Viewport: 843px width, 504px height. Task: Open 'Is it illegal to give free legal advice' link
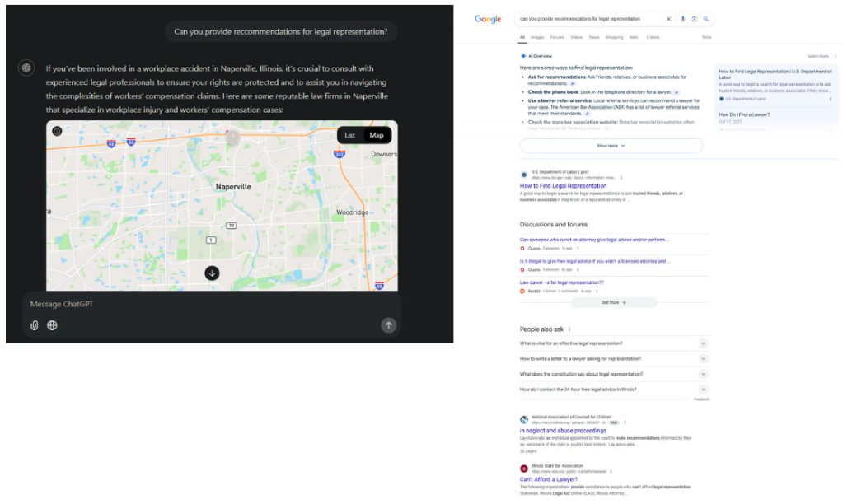coord(595,261)
